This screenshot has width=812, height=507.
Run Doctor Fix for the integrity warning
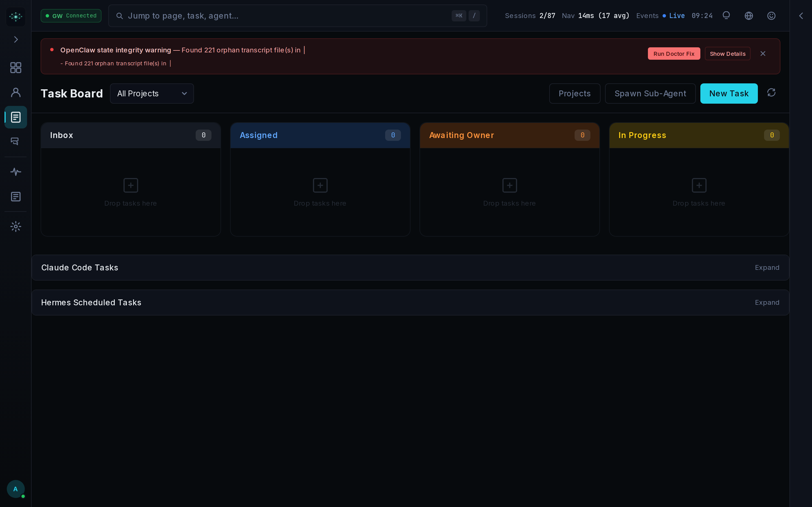(x=674, y=53)
